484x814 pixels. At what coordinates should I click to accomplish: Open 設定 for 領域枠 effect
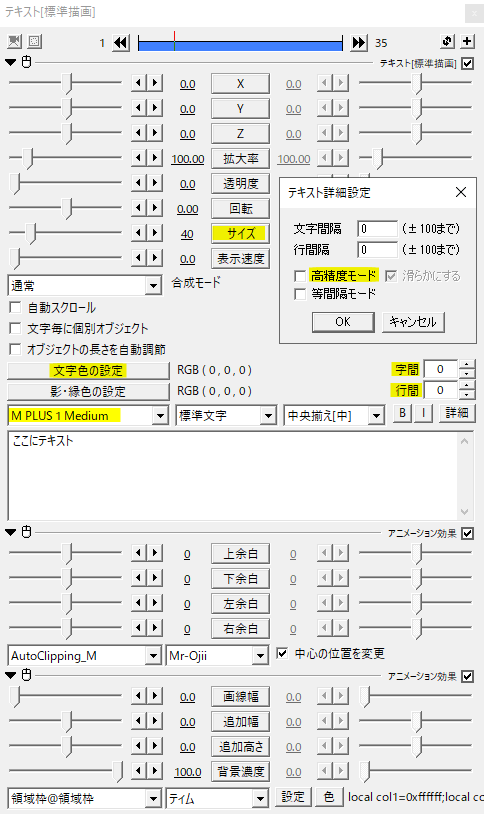coord(293,796)
